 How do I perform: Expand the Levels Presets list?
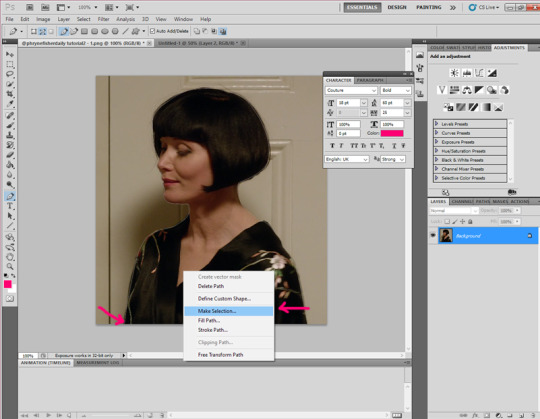pyautogui.click(x=470, y=124)
